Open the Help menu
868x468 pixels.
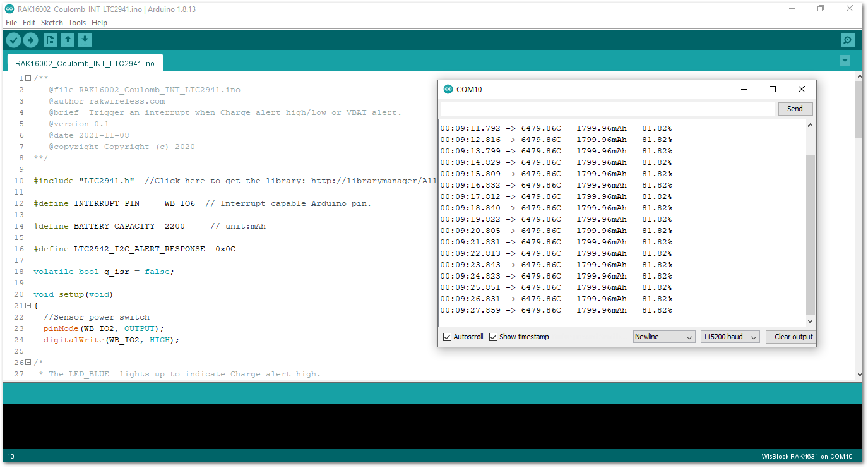tap(99, 23)
